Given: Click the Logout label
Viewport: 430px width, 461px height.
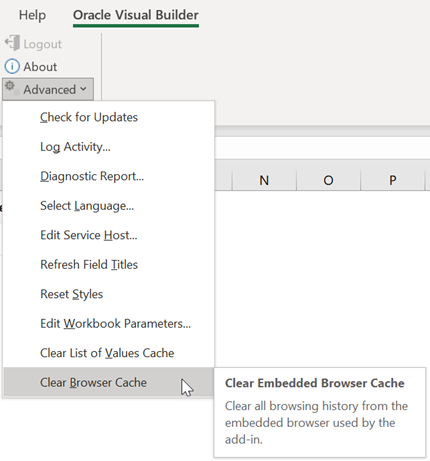Looking at the screenshot, I should click(42, 44).
